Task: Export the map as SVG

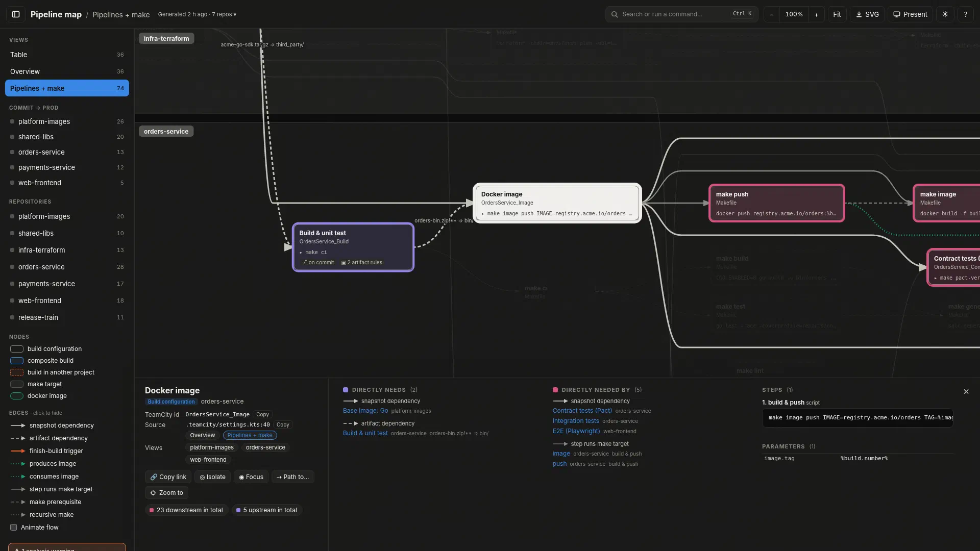Action: coord(867,14)
